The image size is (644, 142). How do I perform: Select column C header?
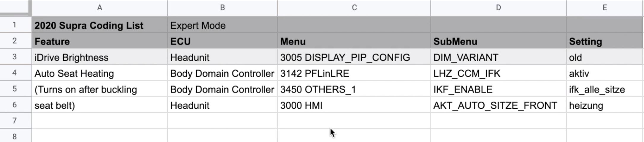click(354, 8)
